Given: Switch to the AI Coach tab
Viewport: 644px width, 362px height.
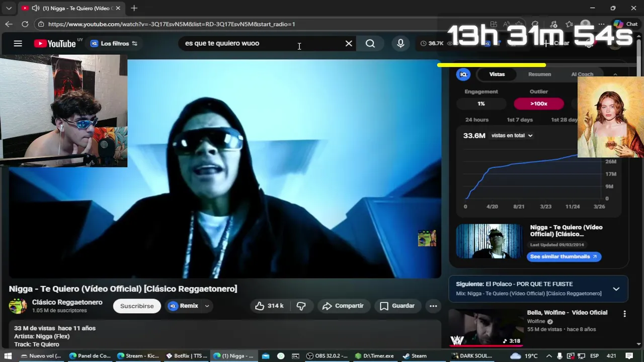Looking at the screenshot, I should [582, 74].
